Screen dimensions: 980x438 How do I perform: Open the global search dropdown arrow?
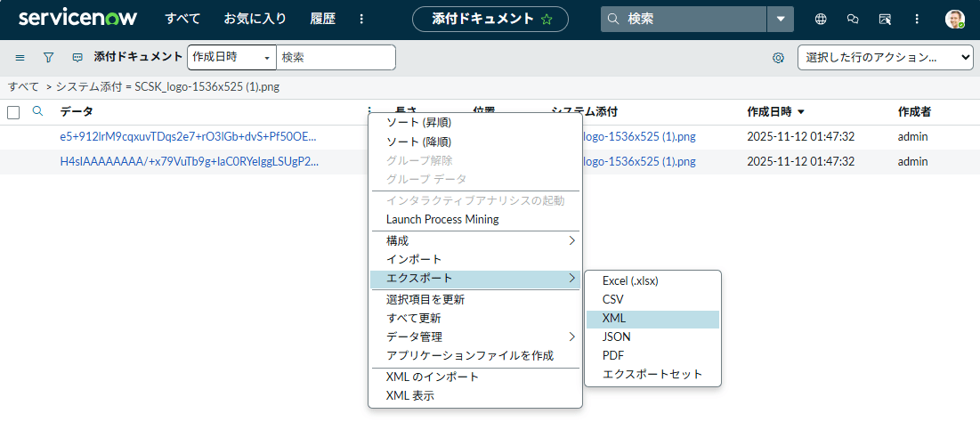(780, 19)
